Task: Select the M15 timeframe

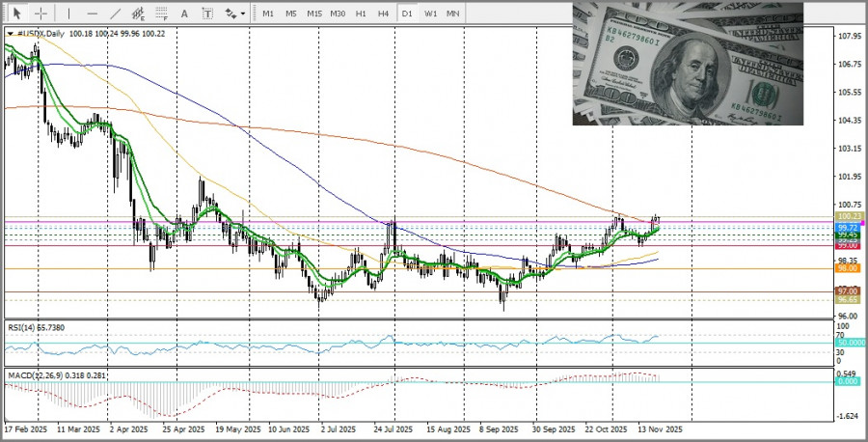Action: coord(314,14)
